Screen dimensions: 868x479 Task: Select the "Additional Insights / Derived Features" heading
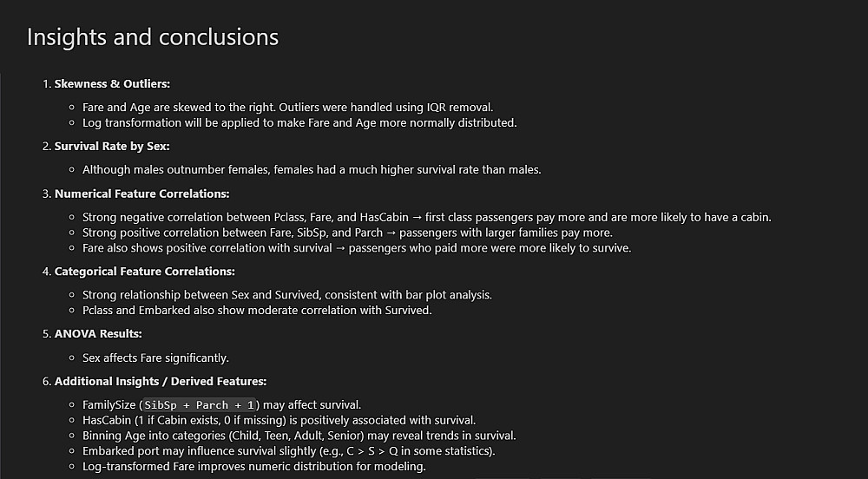coord(161,381)
